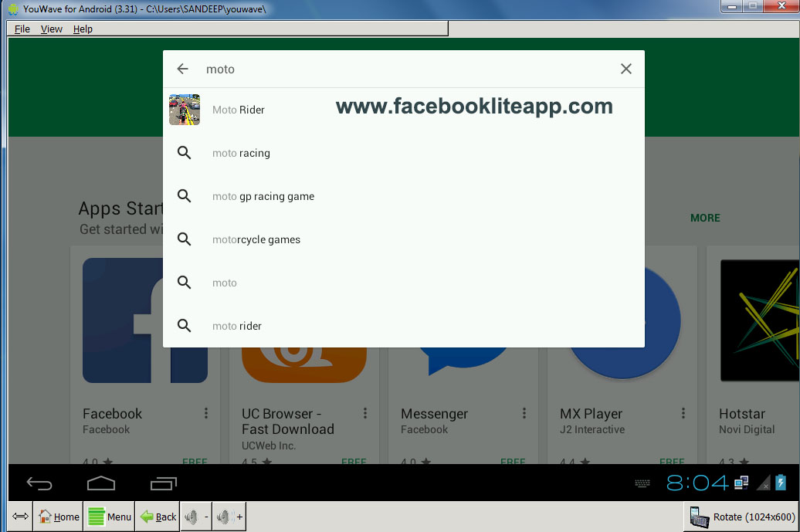Open the View menu
Image resolution: width=800 pixels, height=532 pixels.
tap(52, 29)
